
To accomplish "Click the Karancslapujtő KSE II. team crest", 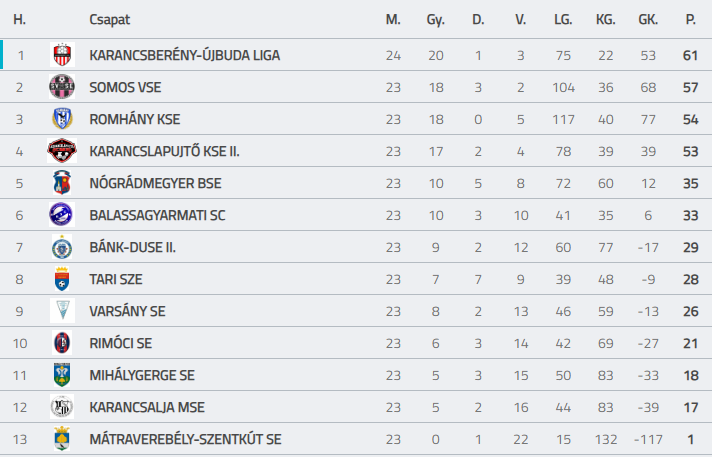I will tap(62, 151).
